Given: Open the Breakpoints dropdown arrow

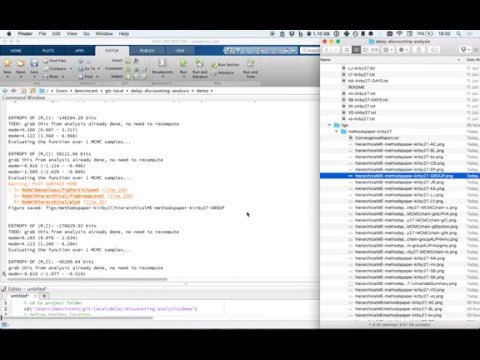Looking at the screenshot, I should click(162, 77).
